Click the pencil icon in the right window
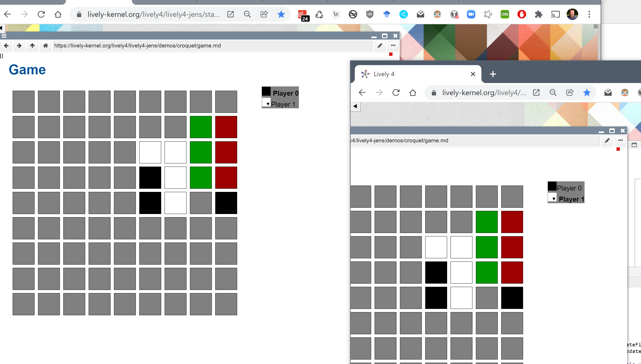This screenshot has height=364, width=641. pos(607,140)
